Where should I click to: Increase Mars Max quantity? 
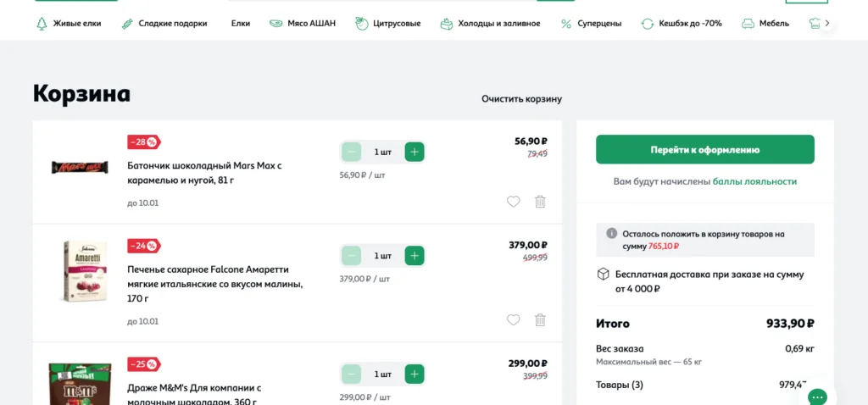click(x=414, y=152)
